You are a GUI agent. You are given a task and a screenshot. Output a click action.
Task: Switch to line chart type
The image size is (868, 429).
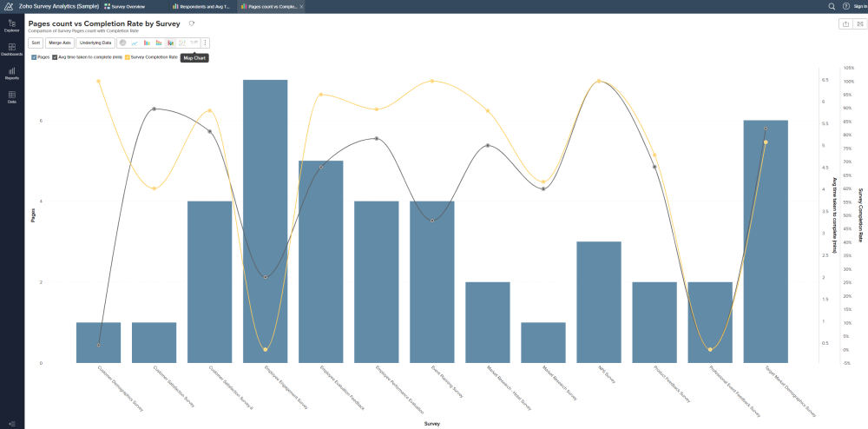[x=135, y=43]
